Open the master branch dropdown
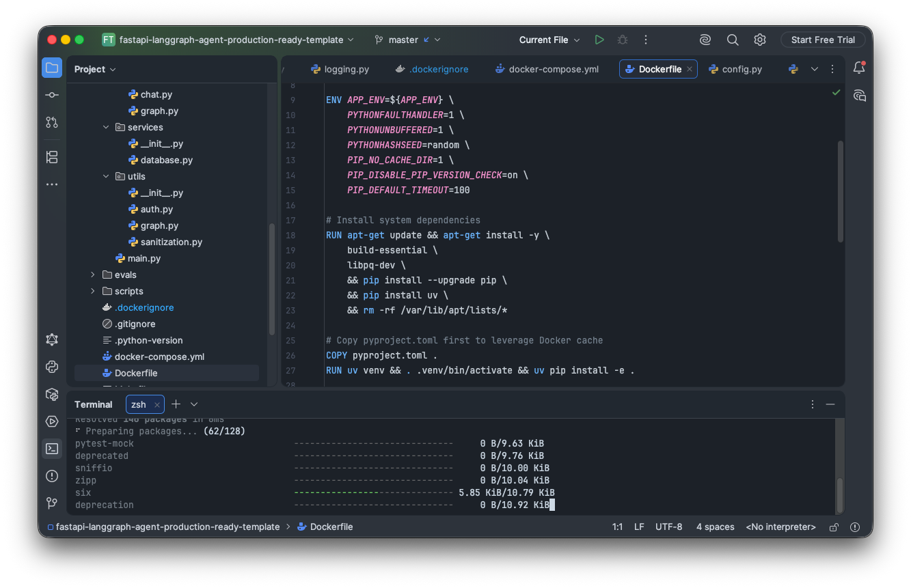911x588 pixels. [x=407, y=40]
